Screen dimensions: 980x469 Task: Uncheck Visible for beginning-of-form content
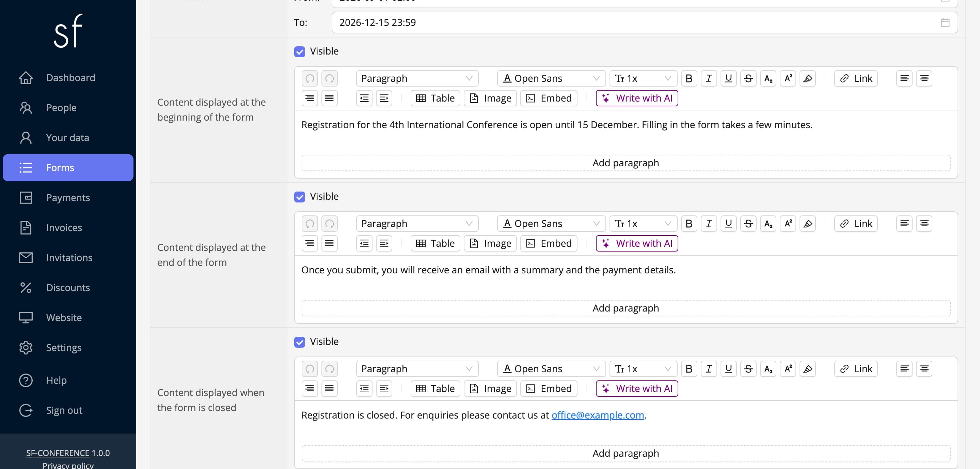pos(299,51)
